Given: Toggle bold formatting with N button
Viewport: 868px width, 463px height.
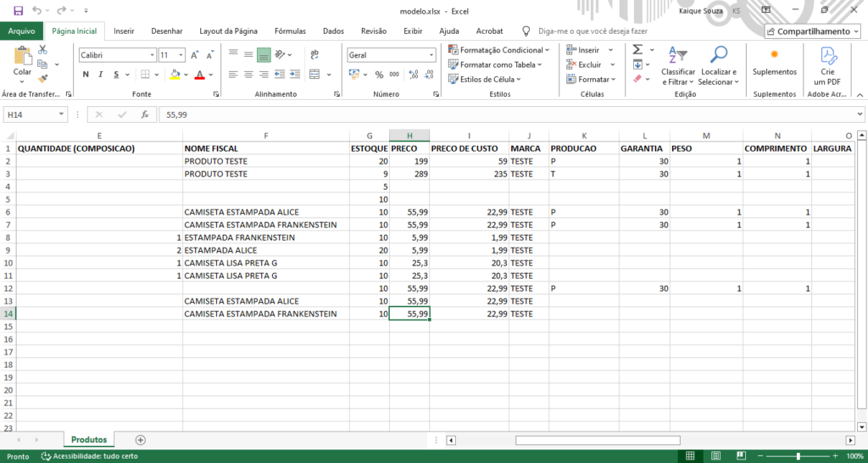Looking at the screenshot, I should (x=86, y=75).
